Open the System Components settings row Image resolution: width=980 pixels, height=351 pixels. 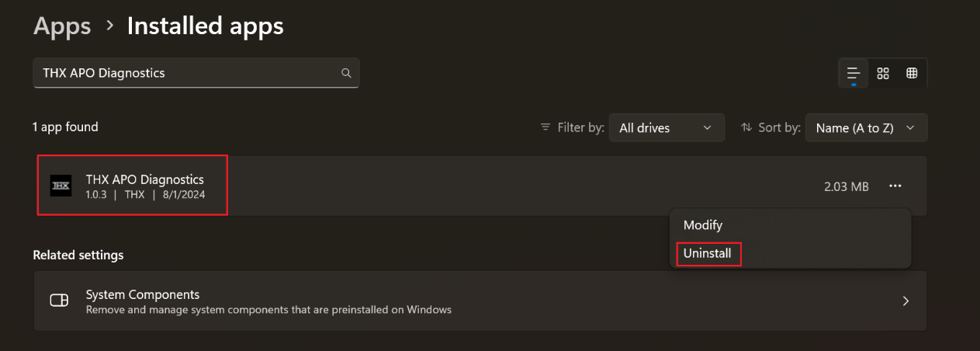tap(480, 301)
